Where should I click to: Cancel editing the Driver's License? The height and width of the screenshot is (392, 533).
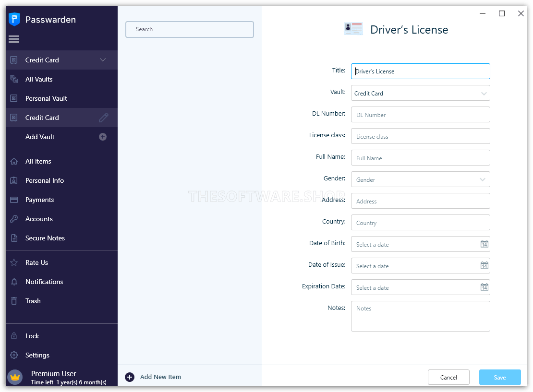coord(448,377)
